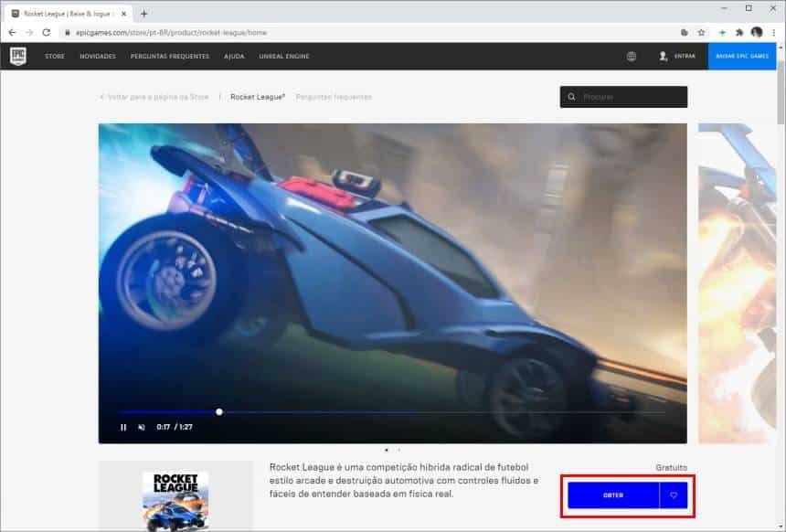
Task: Pause the Rocket League trailer video
Action: pyautogui.click(x=123, y=427)
